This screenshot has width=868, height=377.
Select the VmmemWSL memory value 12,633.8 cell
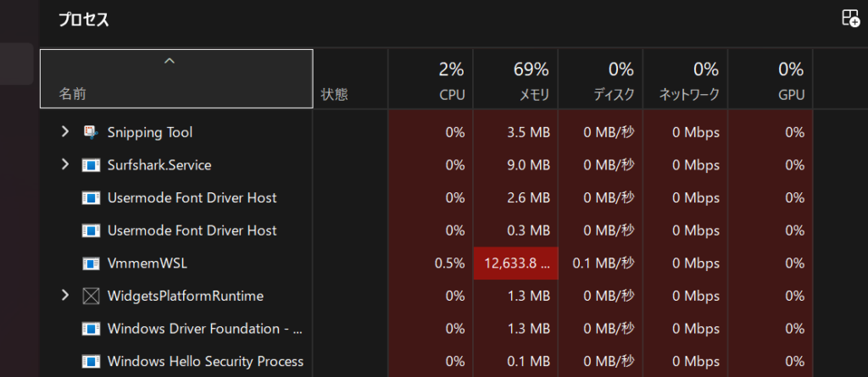click(x=515, y=263)
